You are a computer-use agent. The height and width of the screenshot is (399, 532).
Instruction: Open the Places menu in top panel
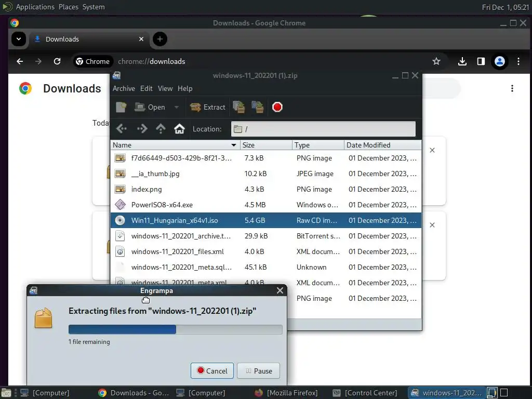(68, 7)
